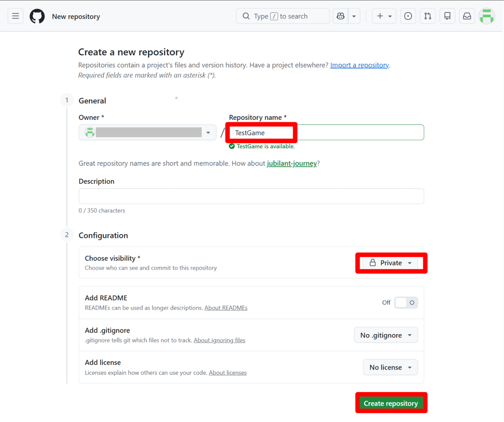Click the Description text field

coord(251,196)
